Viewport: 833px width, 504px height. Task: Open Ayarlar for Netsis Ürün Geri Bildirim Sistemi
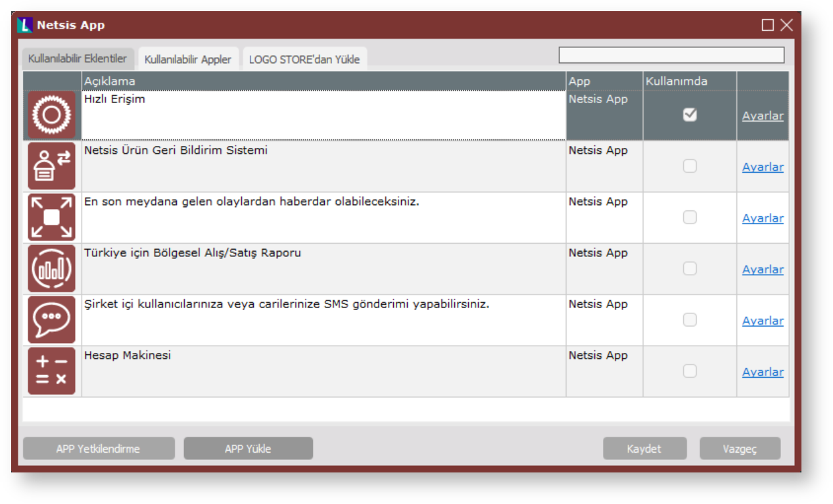(x=763, y=167)
